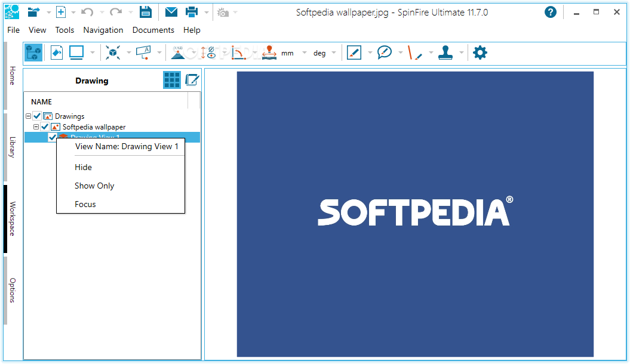The width and height of the screenshot is (630, 364).
Task: Click the Drawing panel edit note icon
Action: [192, 81]
